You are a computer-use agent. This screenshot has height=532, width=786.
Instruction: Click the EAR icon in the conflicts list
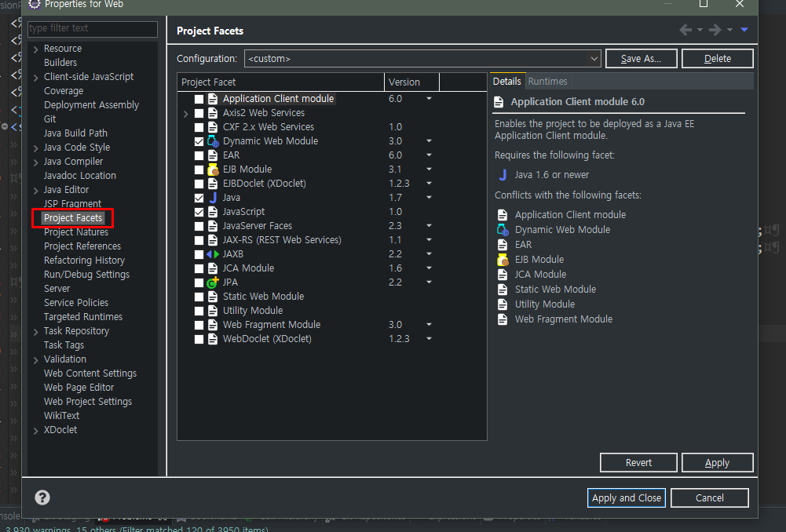pos(503,245)
